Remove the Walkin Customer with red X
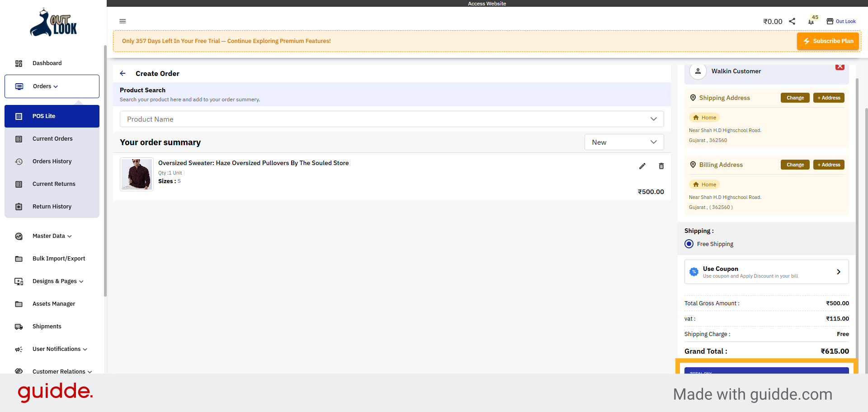Image resolution: width=868 pixels, height=412 pixels. tap(840, 67)
